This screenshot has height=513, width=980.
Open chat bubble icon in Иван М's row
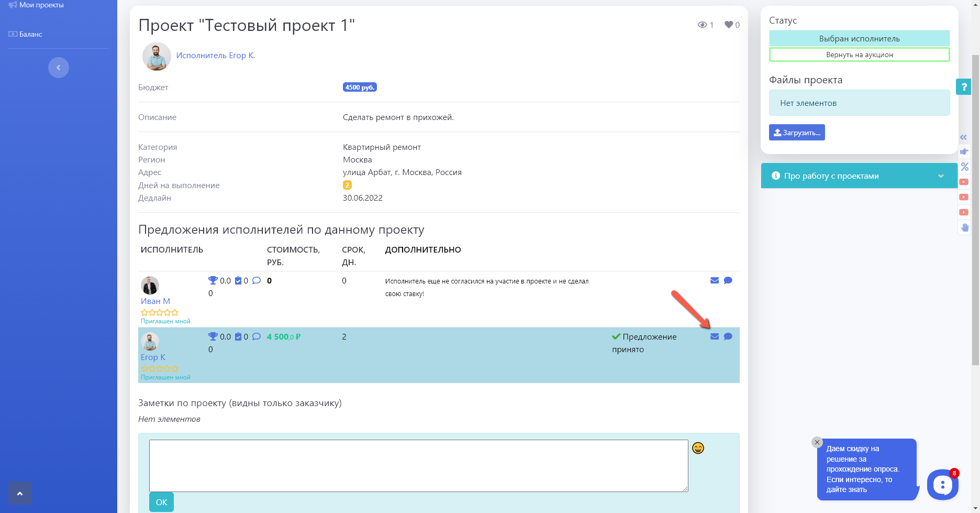[x=728, y=280]
